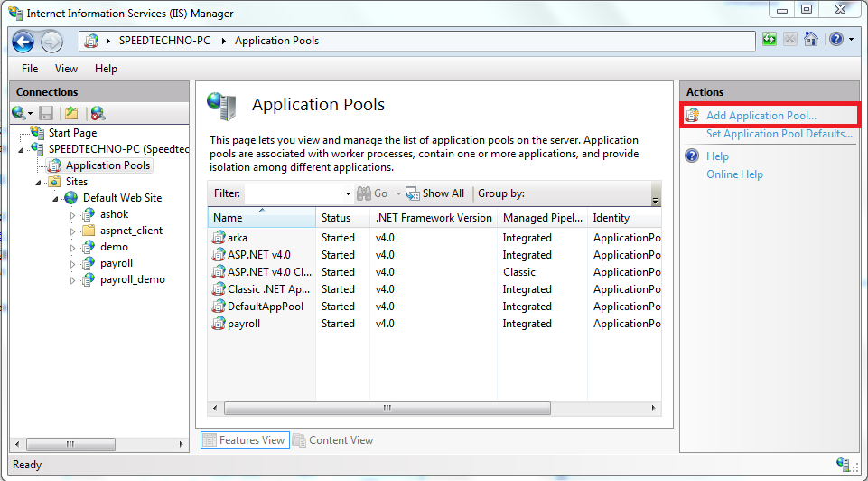Click the Go filter button

tap(372, 193)
